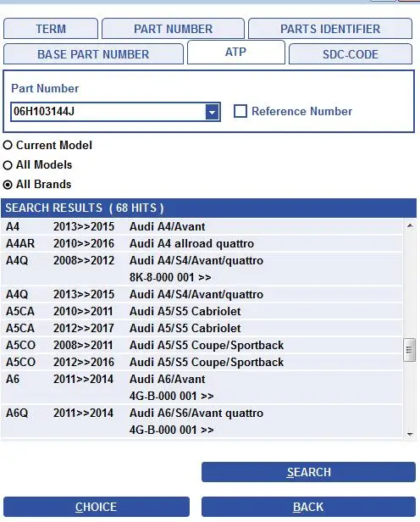420x522 pixels.
Task: Click the SEARCH button
Action: coord(308,472)
